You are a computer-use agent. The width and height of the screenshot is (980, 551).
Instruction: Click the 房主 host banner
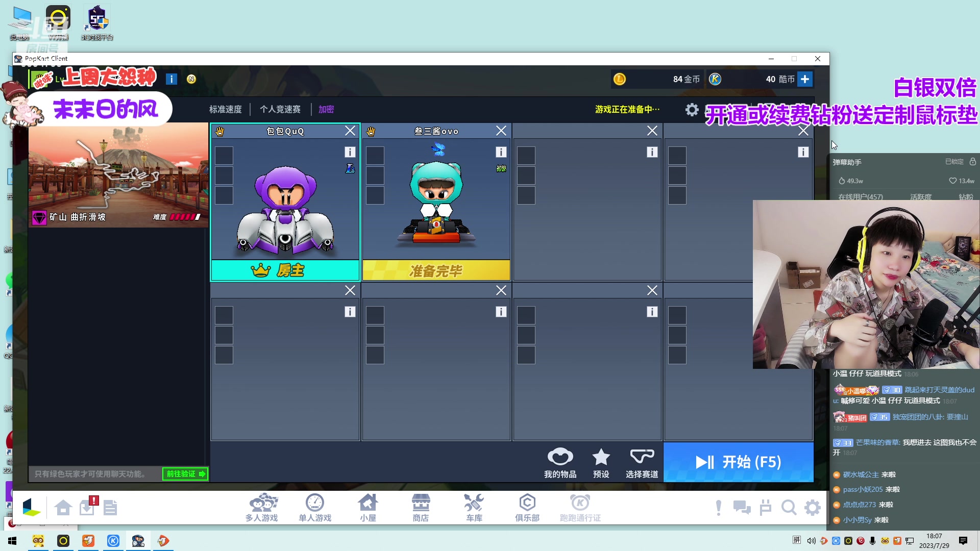[285, 270]
